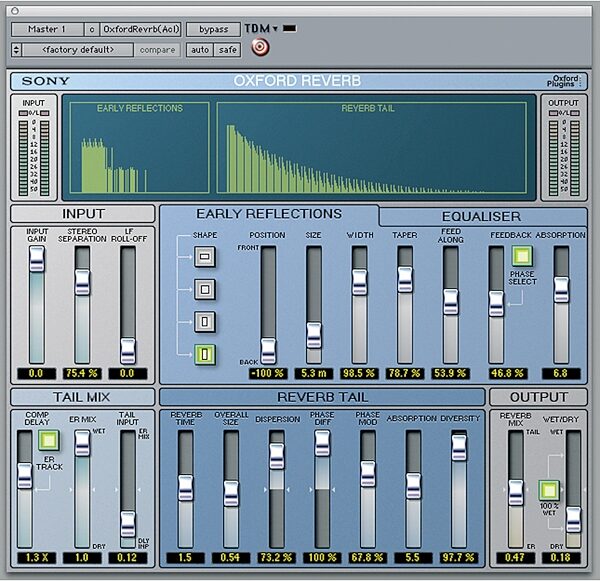Viewport: 600px width, 581px height.
Task: Switch to the Early Reflections tab
Action: [x=269, y=214]
